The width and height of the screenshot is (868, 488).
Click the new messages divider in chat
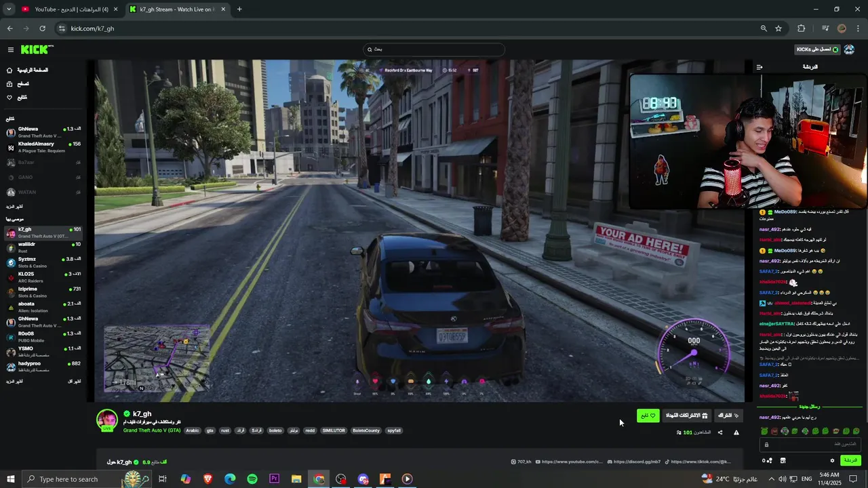[810, 407]
